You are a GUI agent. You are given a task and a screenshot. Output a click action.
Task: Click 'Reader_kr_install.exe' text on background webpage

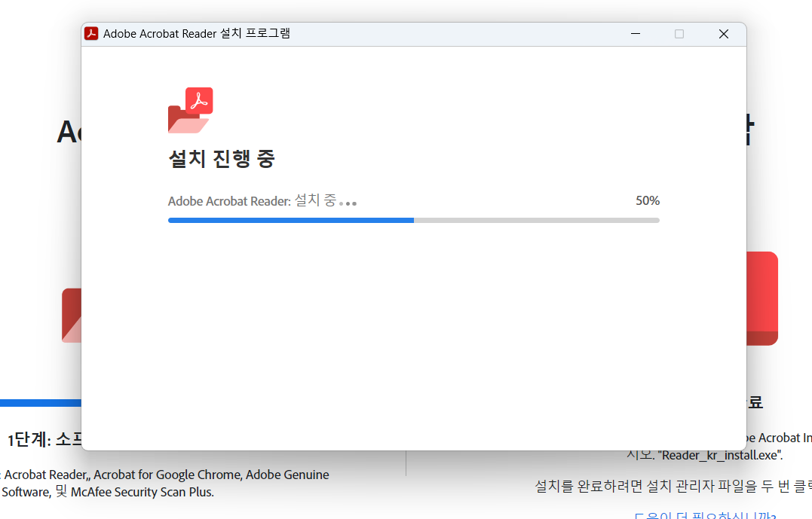click(x=719, y=456)
